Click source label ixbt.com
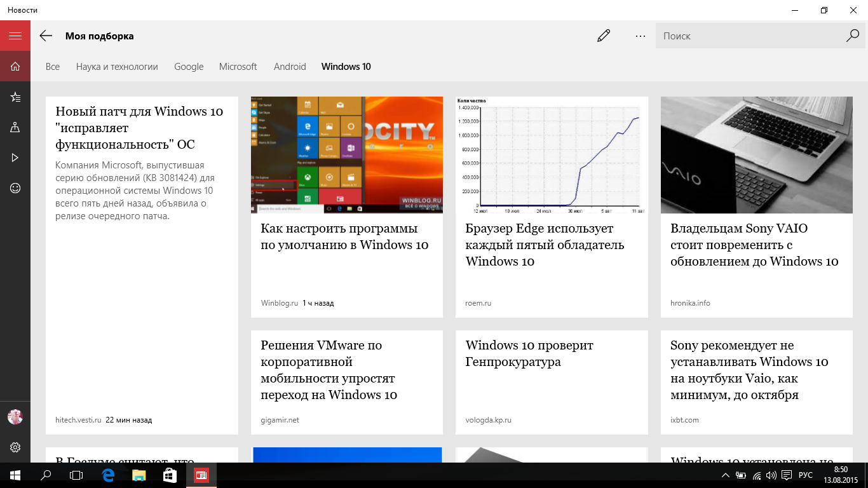Image resolution: width=868 pixels, height=488 pixels. pyautogui.click(x=685, y=420)
